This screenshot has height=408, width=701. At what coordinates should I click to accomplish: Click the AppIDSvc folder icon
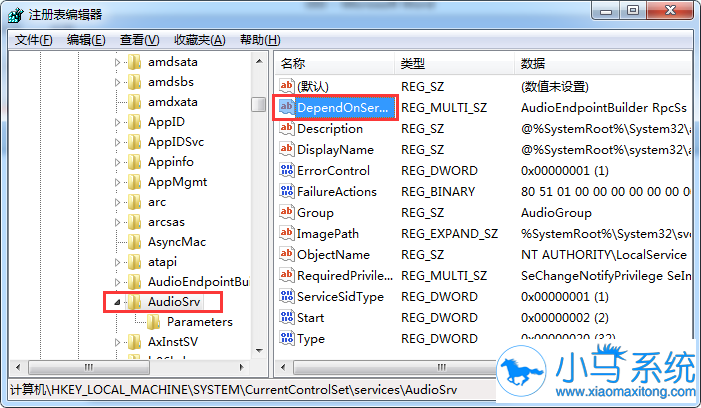point(135,142)
